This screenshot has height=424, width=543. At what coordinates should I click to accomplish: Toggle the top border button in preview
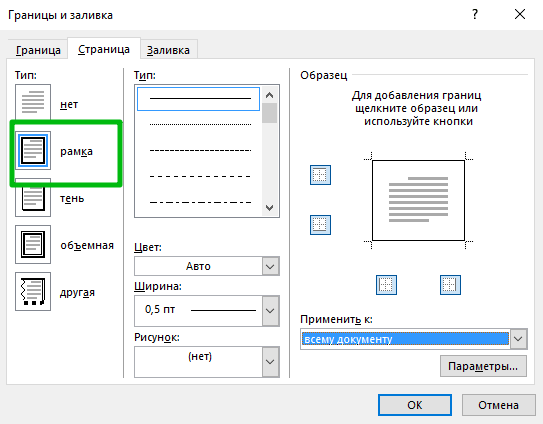coord(320,175)
